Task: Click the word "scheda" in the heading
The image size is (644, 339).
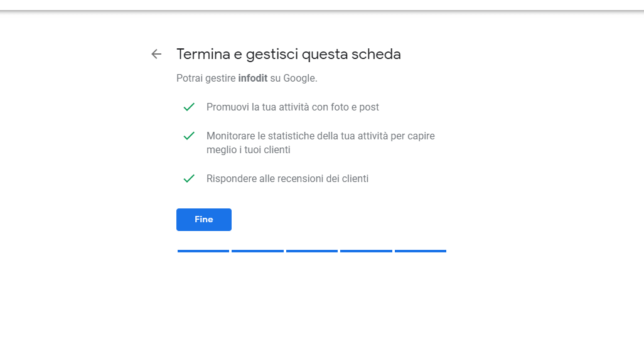Action: tap(376, 55)
